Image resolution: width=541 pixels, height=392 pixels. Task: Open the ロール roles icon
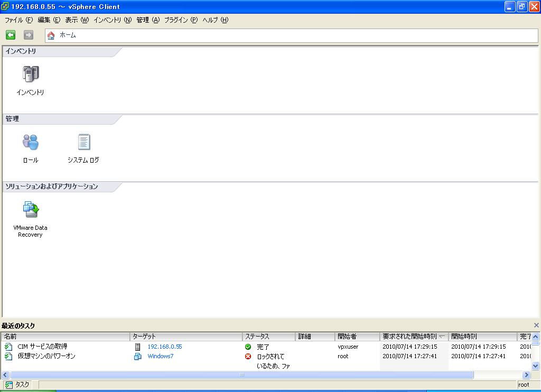coord(31,142)
